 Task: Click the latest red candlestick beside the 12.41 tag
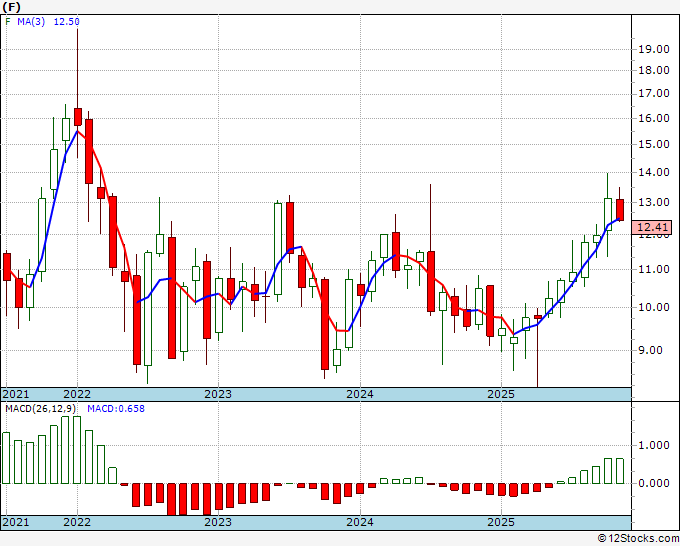point(620,210)
